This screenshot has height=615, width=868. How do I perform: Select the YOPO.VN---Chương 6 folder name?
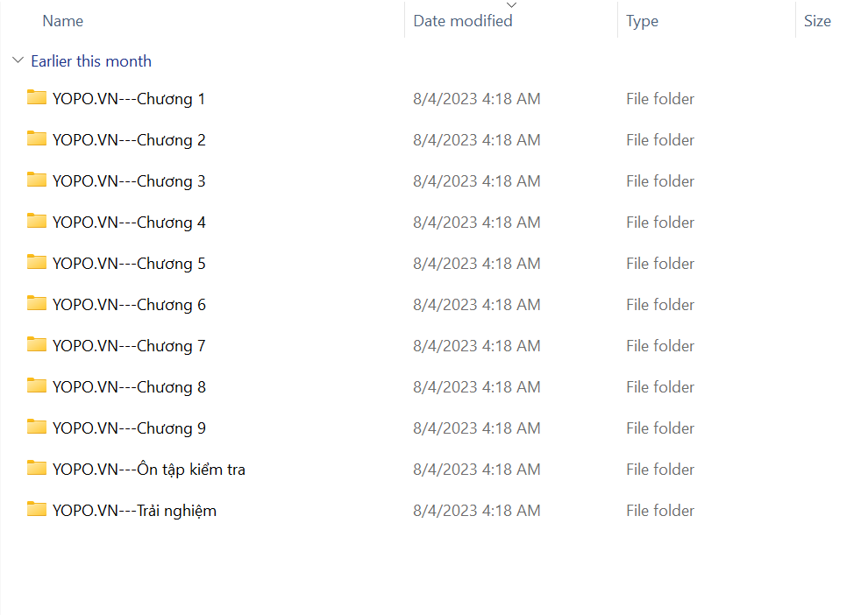click(x=129, y=305)
